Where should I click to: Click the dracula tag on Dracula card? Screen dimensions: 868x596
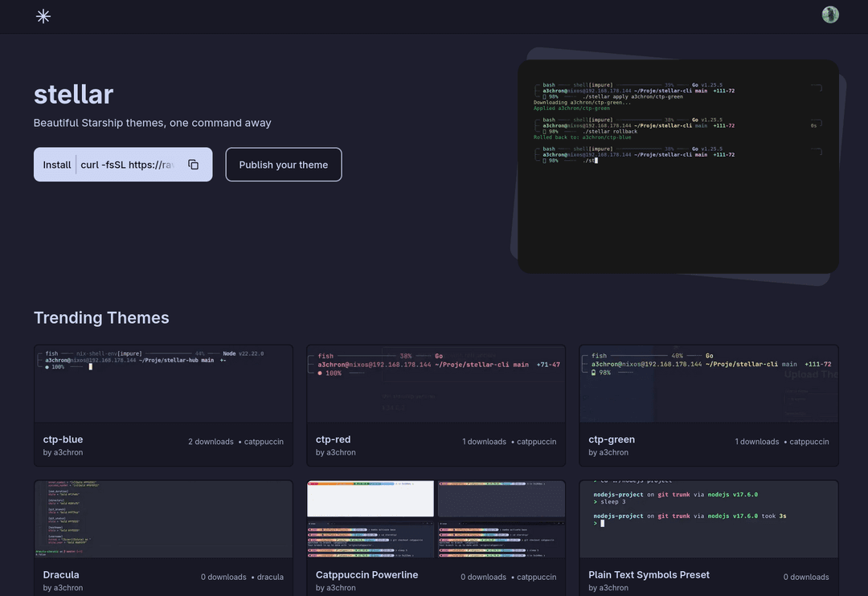(x=270, y=577)
